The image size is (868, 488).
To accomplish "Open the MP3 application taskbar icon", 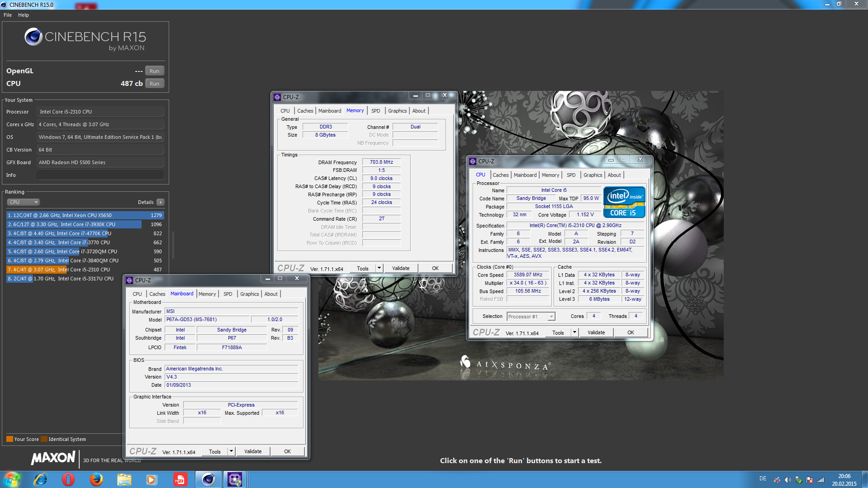I will (x=180, y=479).
